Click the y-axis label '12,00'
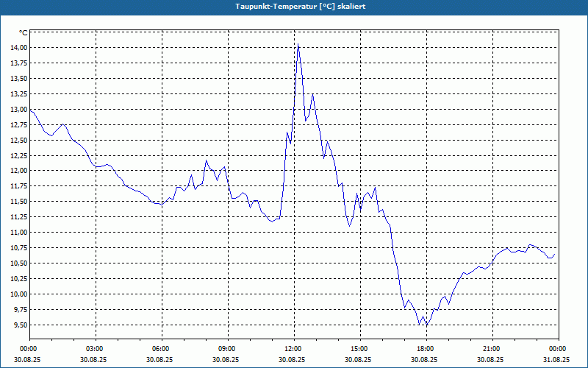 (21, 171)
